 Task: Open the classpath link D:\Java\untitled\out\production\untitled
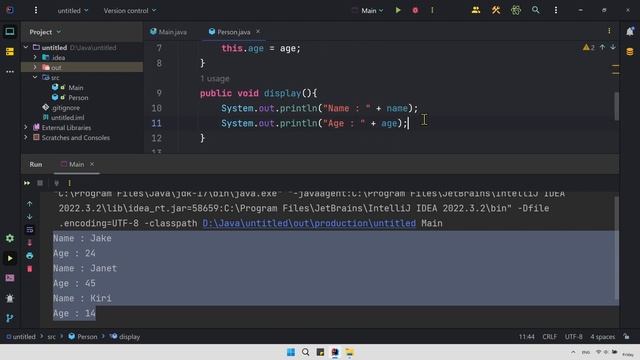309,223
